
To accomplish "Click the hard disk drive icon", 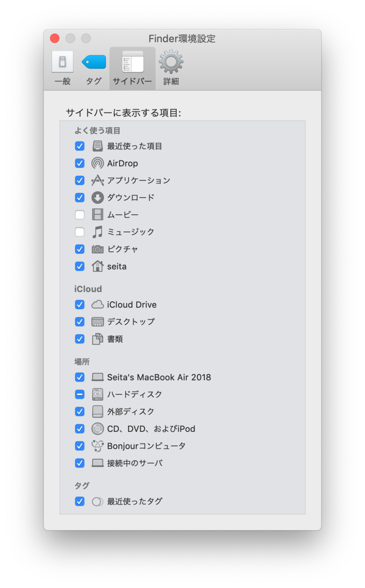I will coord(98,394).
